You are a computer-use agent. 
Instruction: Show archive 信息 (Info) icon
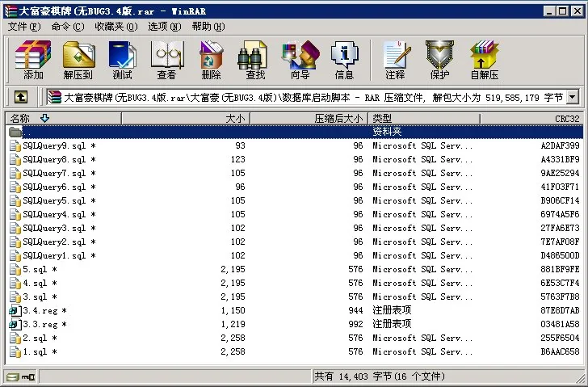pyautogui.click(x=344, y=59)
